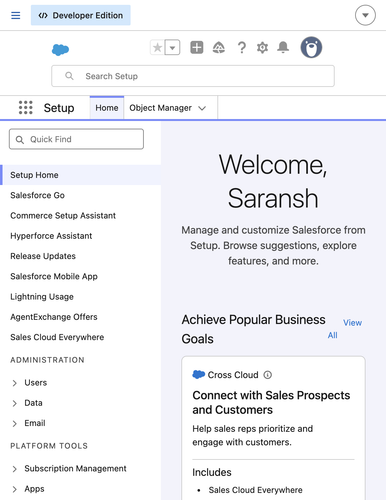
Task: Select Setup Home in sidebar
Action: tap(80, 175)
